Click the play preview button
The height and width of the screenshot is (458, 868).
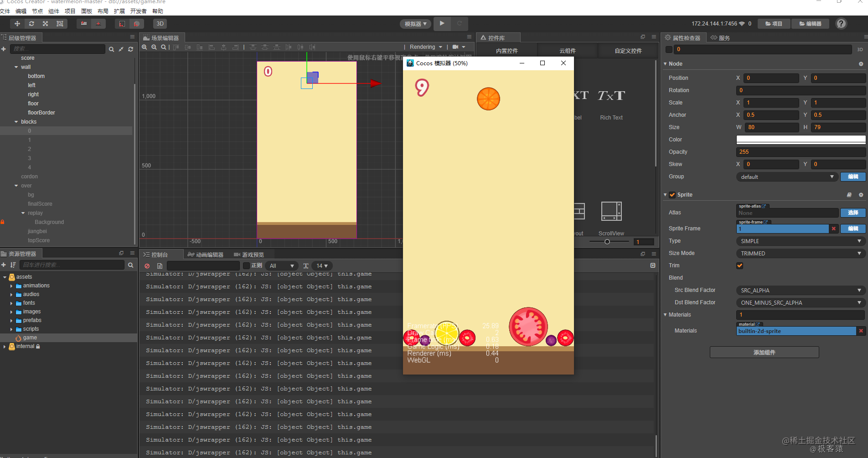pos(442,23)
